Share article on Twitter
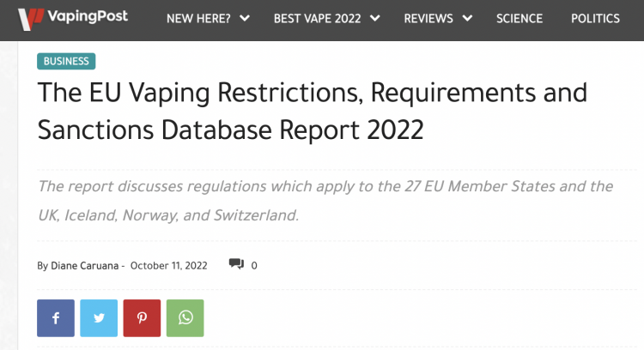This screenshot has width=644, height=350. click(99, 318)
